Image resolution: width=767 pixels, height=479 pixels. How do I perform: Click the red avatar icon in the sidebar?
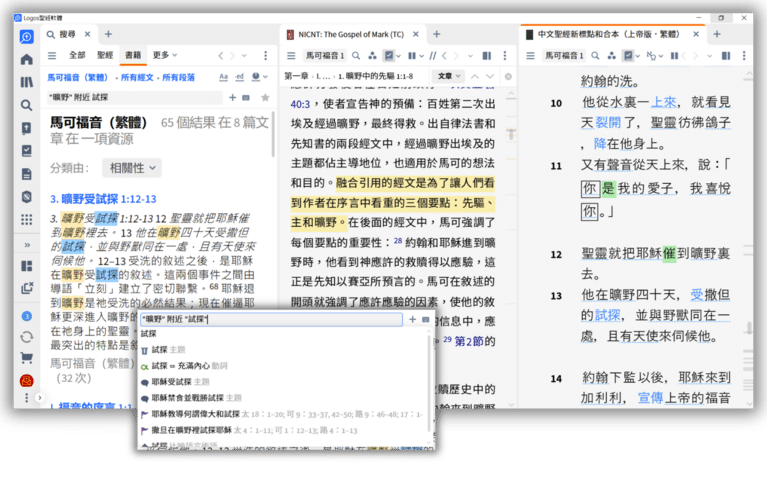26,380
